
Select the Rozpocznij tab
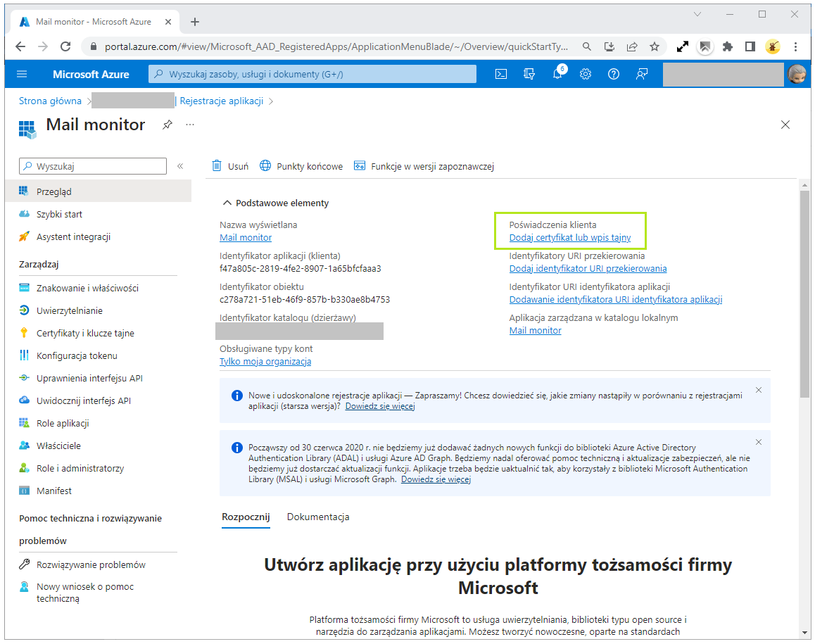point(246,517)
